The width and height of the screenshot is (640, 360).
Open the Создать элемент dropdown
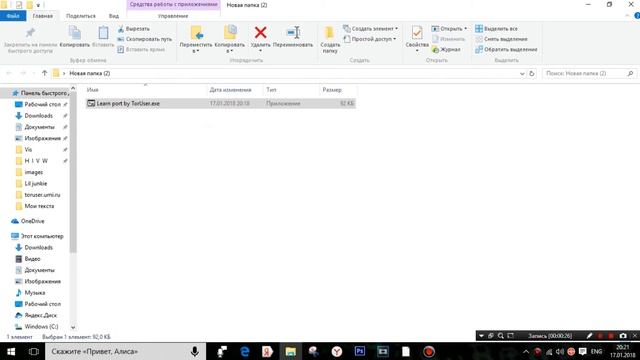click(370, 29)
